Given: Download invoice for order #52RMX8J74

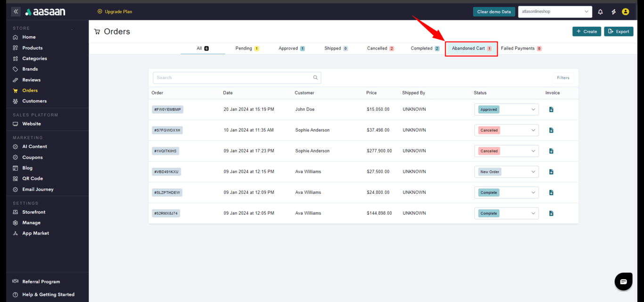Looking at the screenshot, I should (x=551, y=213).
